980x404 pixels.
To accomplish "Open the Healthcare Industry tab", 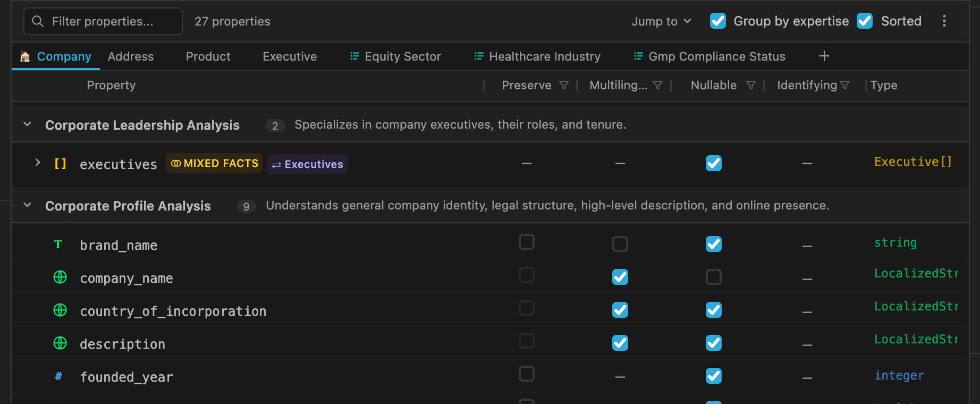I will (x=537, y=56).
